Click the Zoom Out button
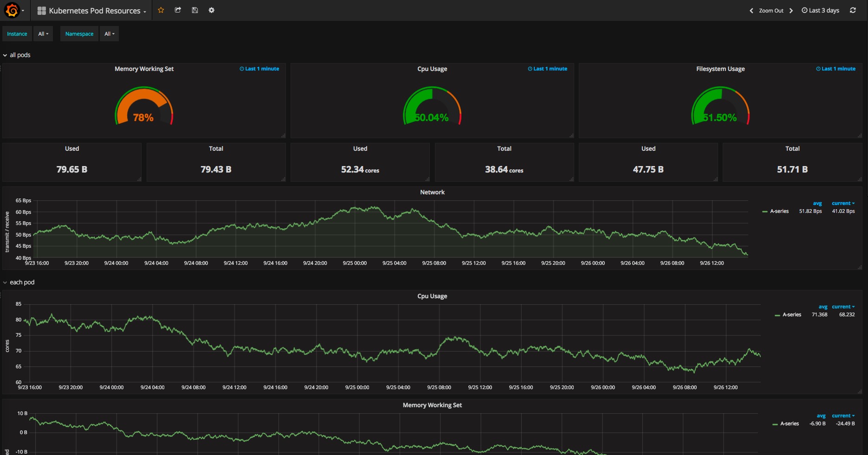Image resolution: width=868 pixels, height=455 pixels. pyautogui.click(x=771, y=11)
